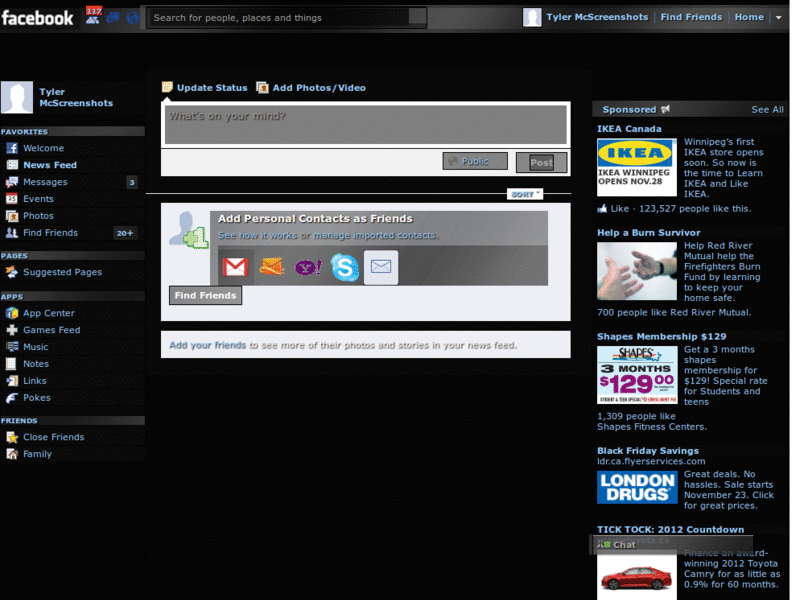Open the Public audience selector

pos(475,161)
